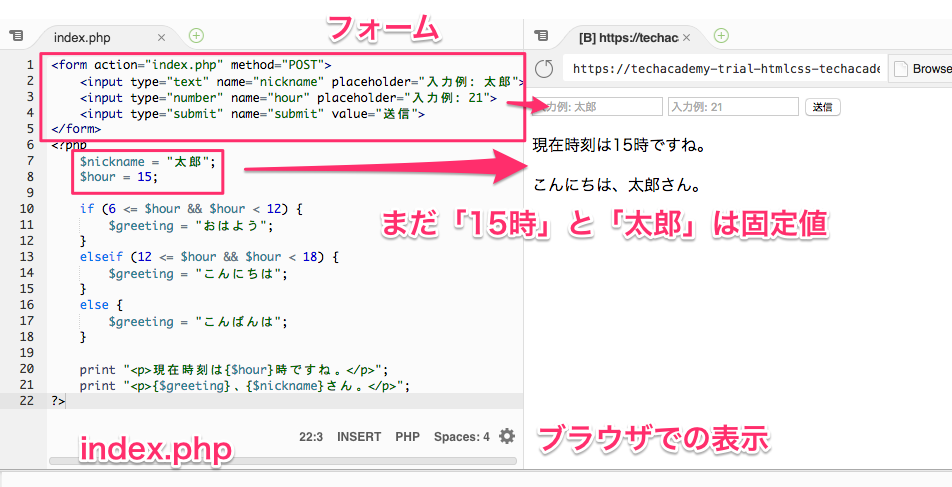
Task: Close the index.php tab
Action: pos(162,37)
